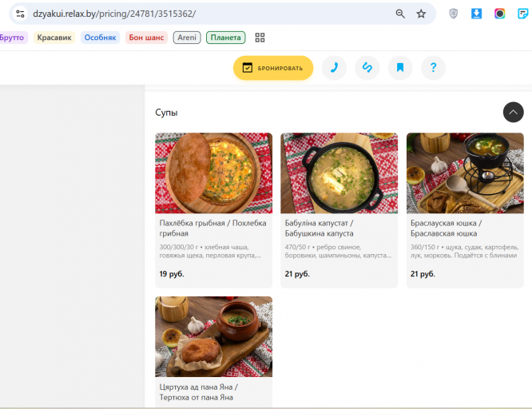Click the 360/150 г ingredients description

click(x=464, y=251)
